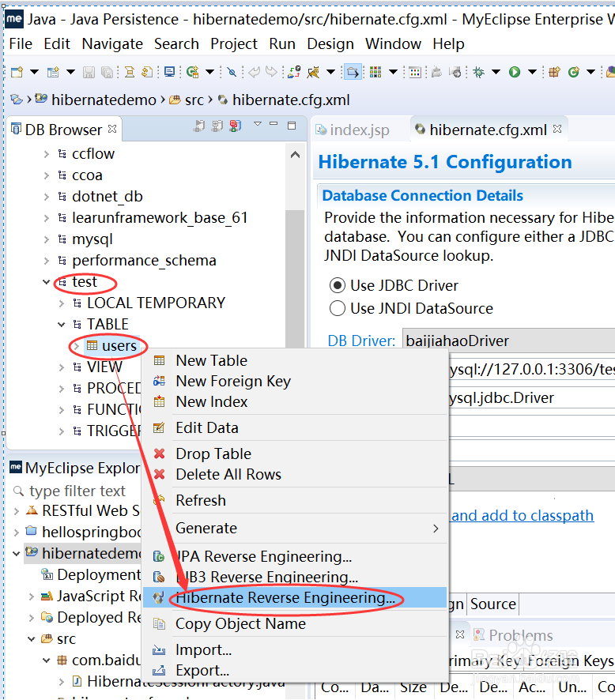The width and height of the screenshot is (615, 700).
Task: Select learunframework_base_61 database
Action: point(160,217)
